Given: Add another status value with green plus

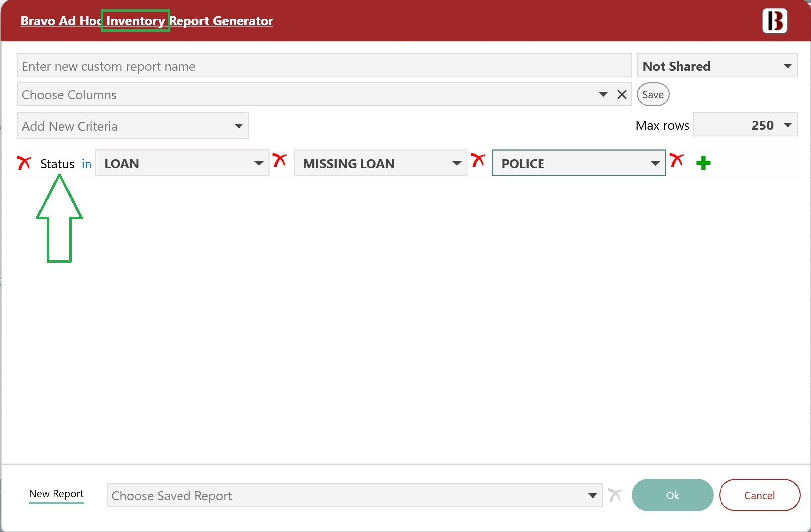Looking at the screenshot, I should coord(703,163).
